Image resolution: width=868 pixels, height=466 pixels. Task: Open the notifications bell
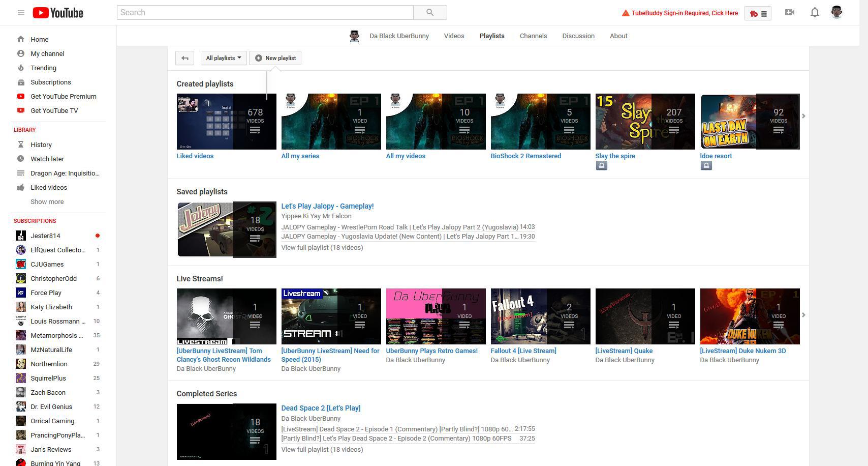coord(814,12)
